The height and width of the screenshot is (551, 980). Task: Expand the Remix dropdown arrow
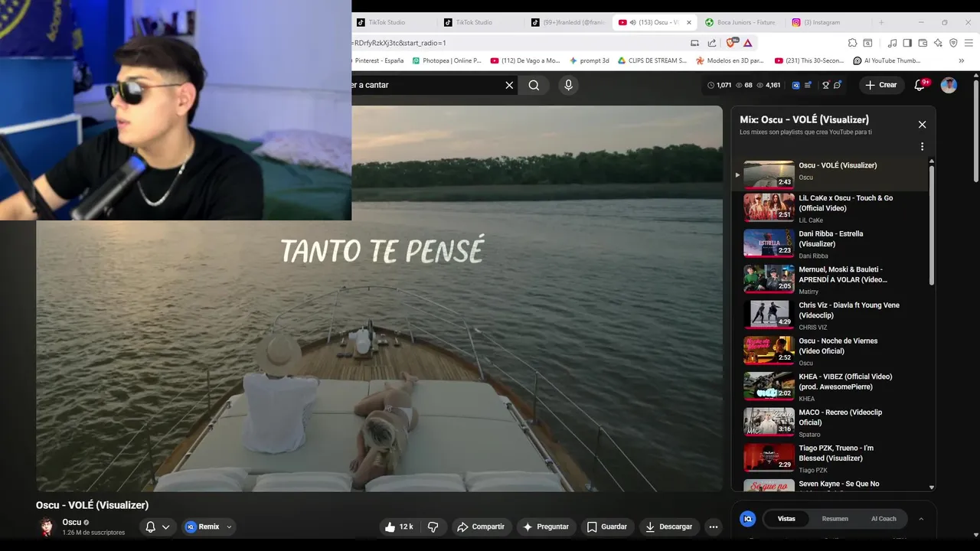point(228,527)
